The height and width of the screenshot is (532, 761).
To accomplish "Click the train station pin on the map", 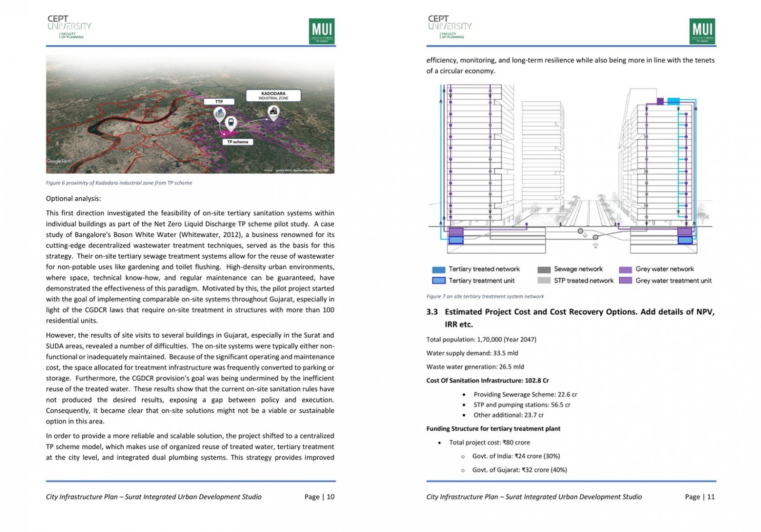I will click(231, 124).
